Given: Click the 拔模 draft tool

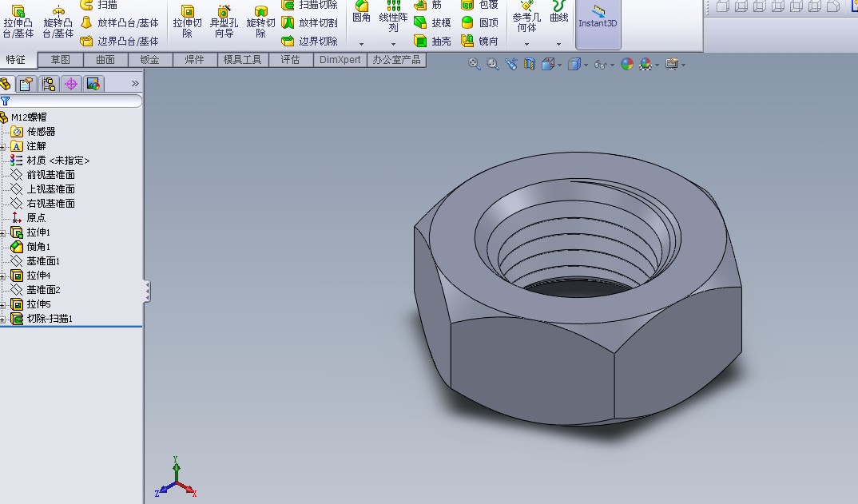Looking at the screenshot, I should pyautogui.click(x=432, y=22).
